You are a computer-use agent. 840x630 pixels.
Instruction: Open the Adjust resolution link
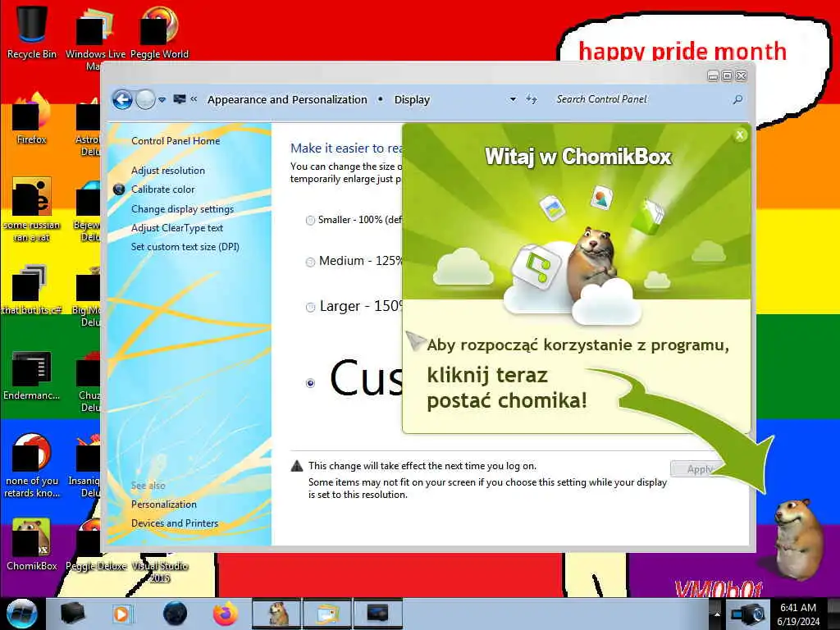coord(168,171)
